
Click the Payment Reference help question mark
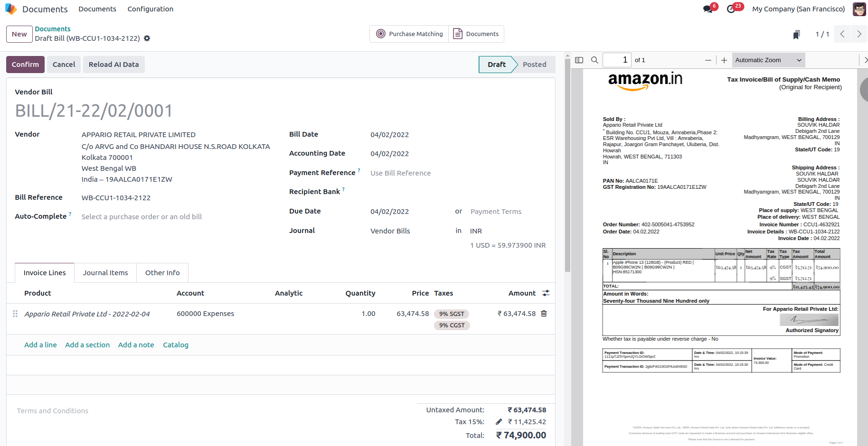(359, 170)
